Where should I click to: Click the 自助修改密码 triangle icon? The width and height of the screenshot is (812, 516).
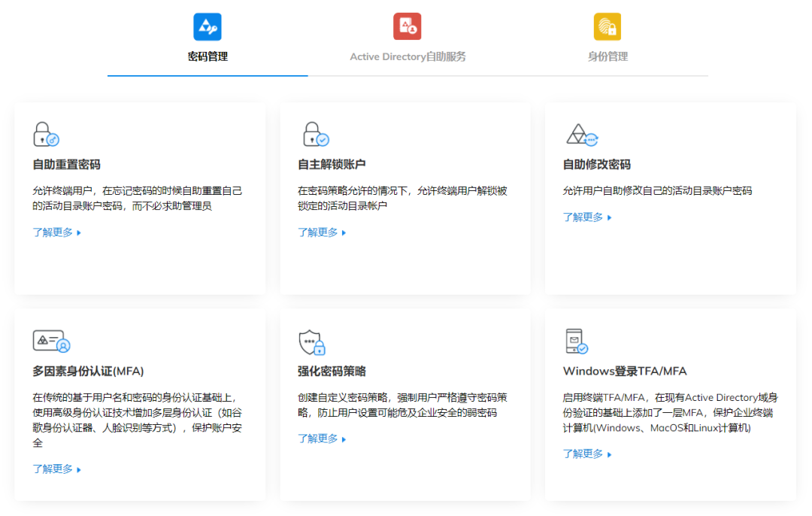(x=581, y=135)
